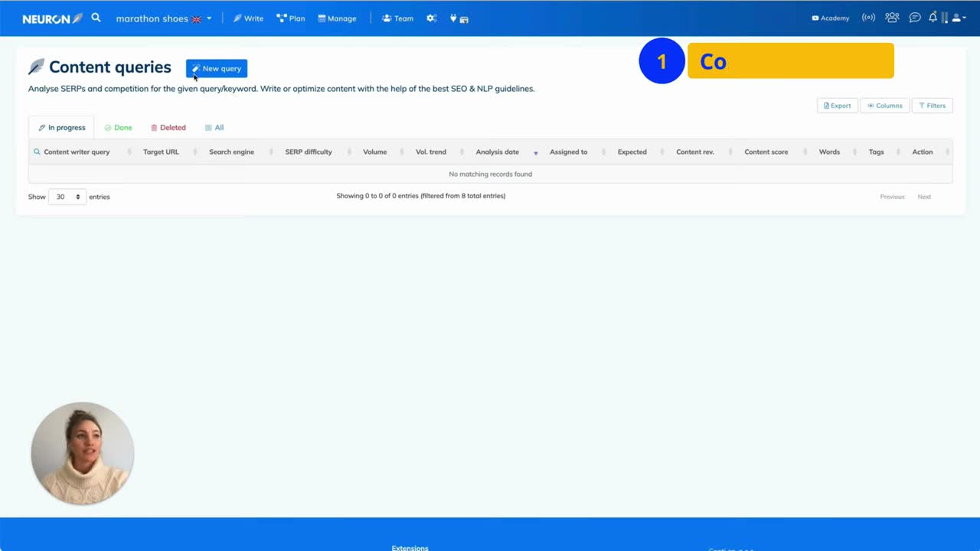Open the chat messages icon

click(x=915, y=18)
